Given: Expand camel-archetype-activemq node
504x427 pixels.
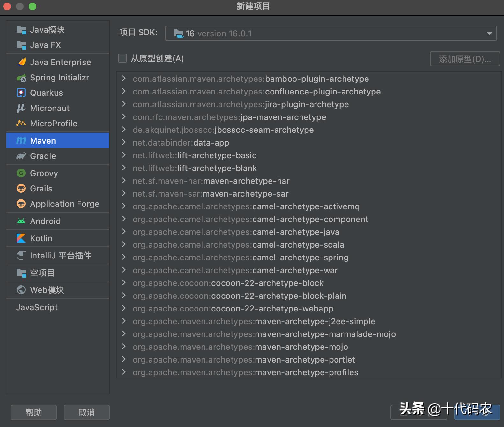Looking at the screenshot, I should pos(124,206).
